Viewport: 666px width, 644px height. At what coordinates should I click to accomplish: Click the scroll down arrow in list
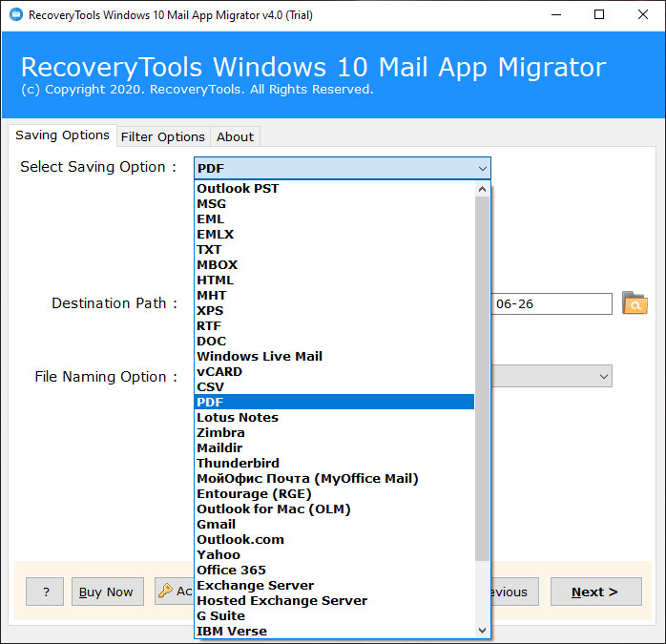point(482,631)
